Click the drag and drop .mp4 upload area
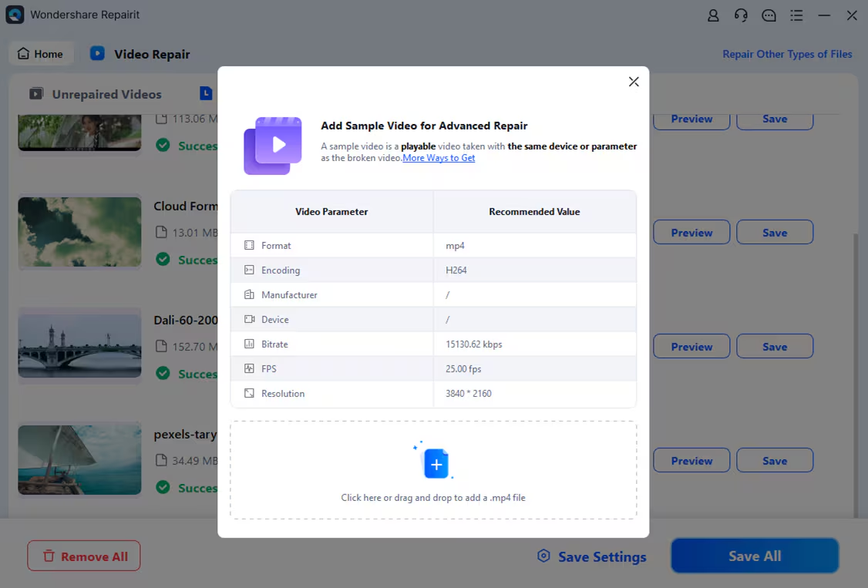 [x=433, y=470]
